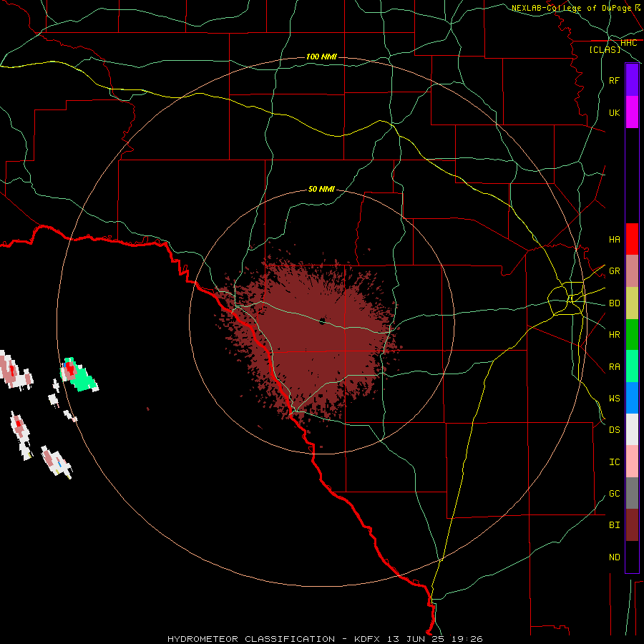Click the GR legend label
Viewport: 644px width, 644px height.
tap(614, 271)
